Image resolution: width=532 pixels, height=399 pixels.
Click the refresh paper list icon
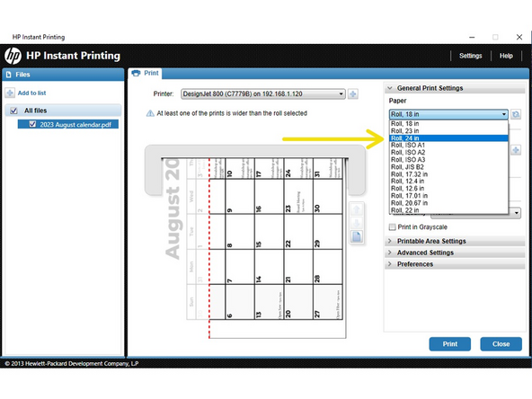tap(516, 114)
